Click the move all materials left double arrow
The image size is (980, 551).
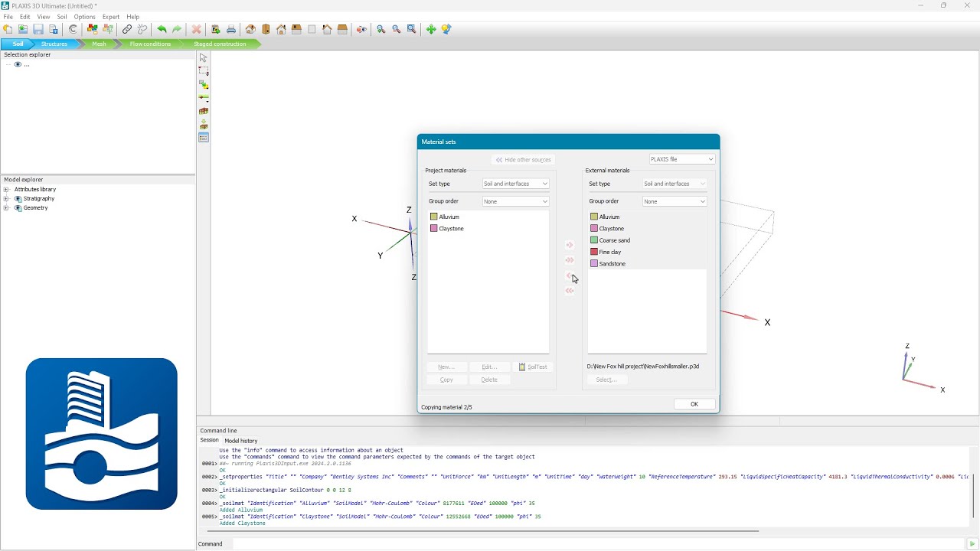[x=570, y=291]
